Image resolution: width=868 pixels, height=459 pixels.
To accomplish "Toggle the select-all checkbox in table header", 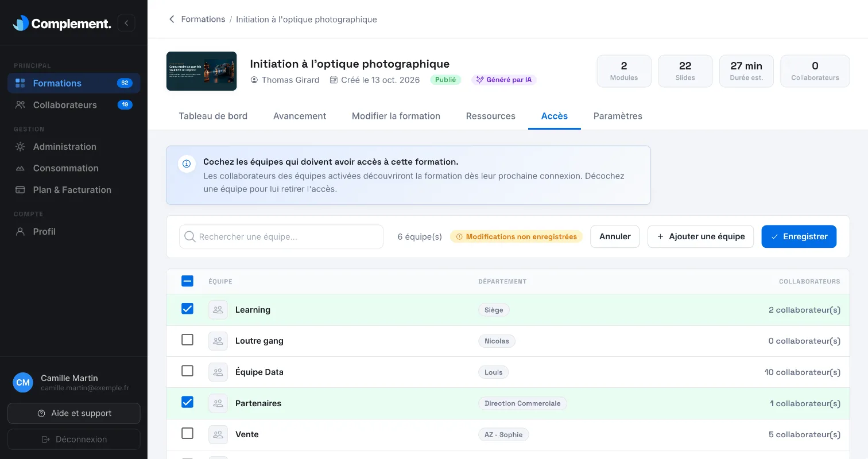I will [187, 281].
